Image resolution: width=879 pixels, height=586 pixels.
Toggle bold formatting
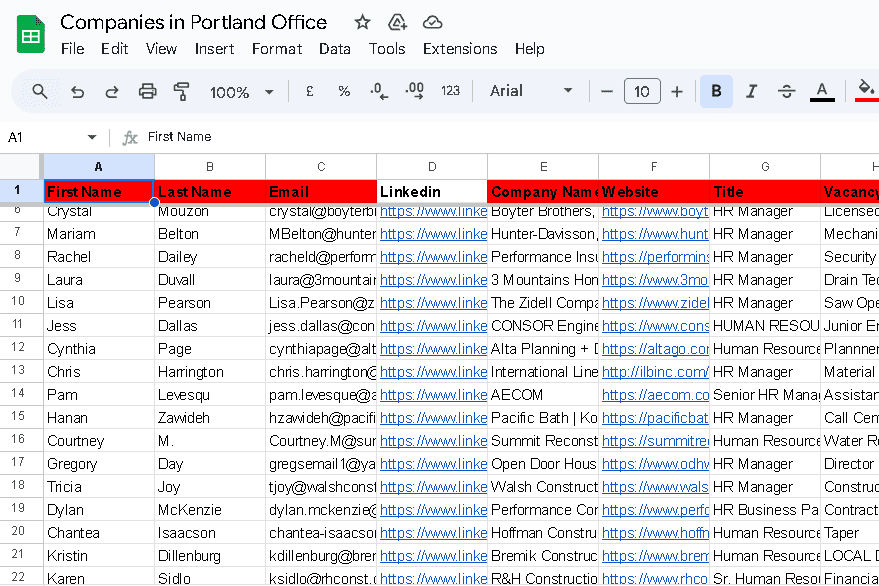[x=716, y=91]
